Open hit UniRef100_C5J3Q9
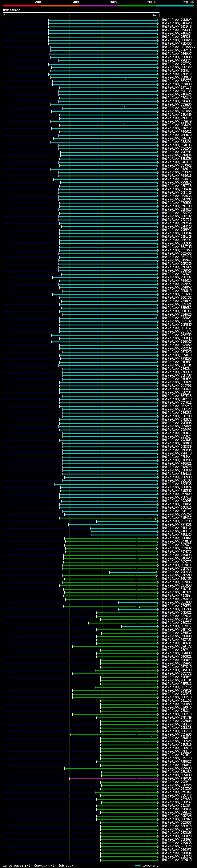Viewport: 197px width, 868px height. [177, 30]
